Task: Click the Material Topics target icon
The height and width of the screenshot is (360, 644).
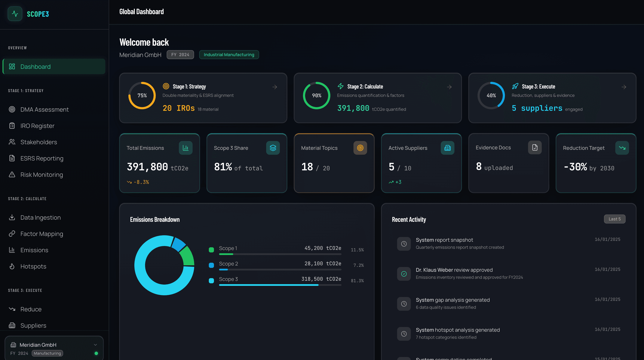Action: click(360, 148)
